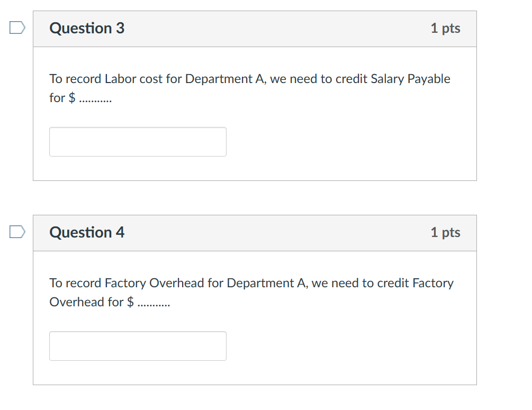Select the Question 3 header bar
Viewport: 532px width, 410px height.
(255, 29)
